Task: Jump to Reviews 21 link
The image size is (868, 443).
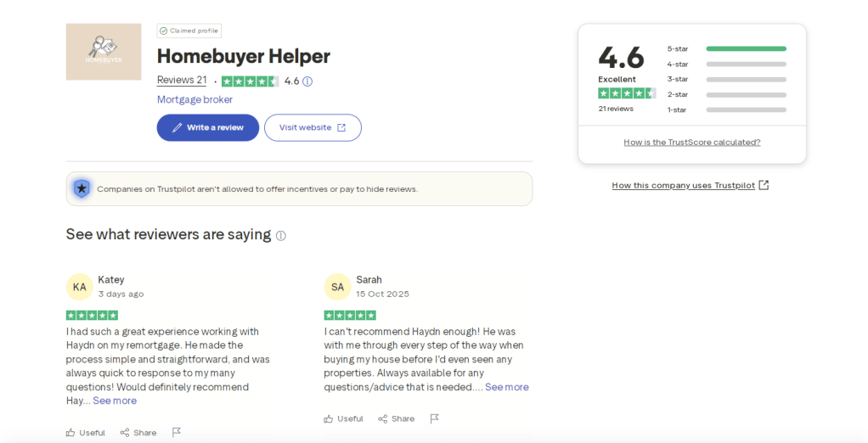Action: pyautogui.click(x=182, y=80)
